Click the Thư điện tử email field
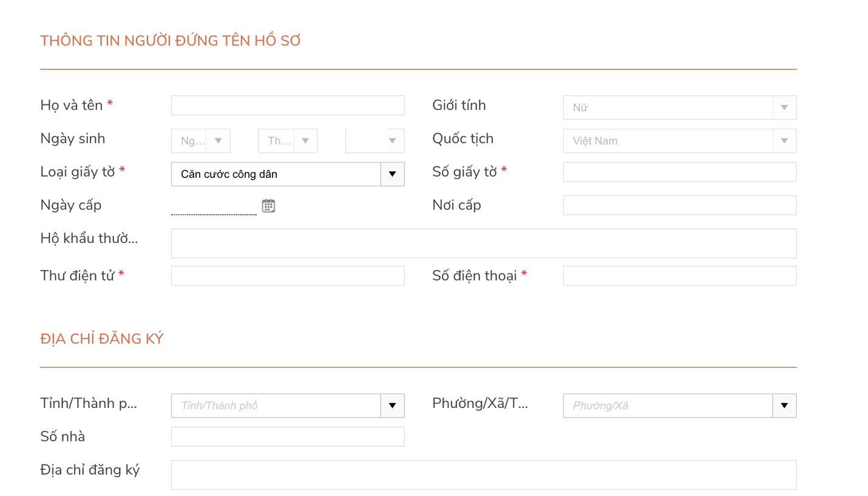Screen dimensions: 868x496 tap(287, 276)
